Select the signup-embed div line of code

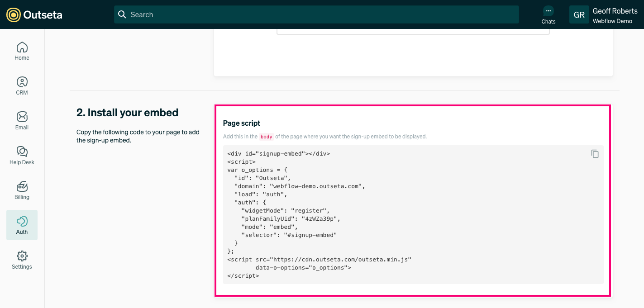click(x=279, y=153)
